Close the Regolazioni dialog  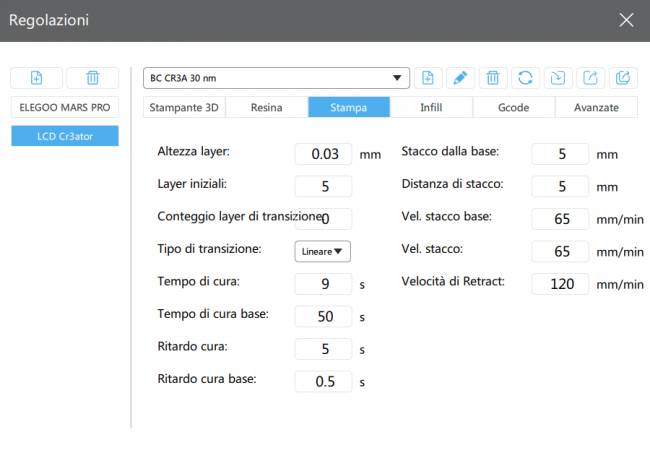point(626,20)
